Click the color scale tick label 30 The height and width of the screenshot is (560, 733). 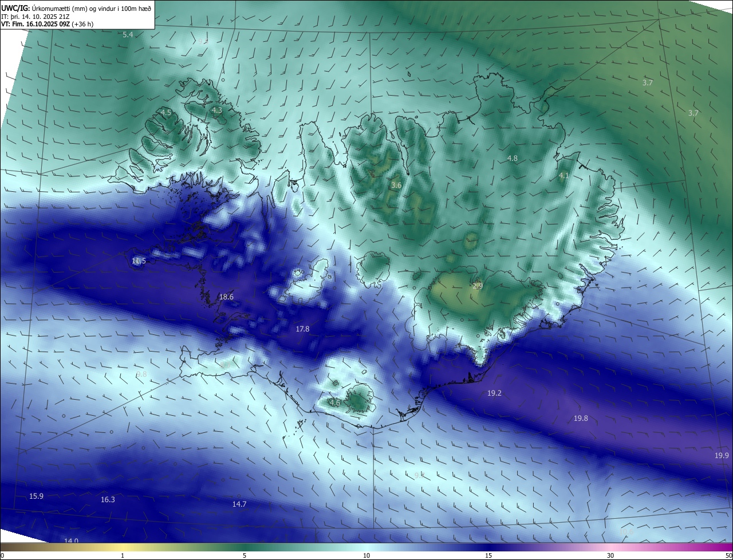pos(610,555)
